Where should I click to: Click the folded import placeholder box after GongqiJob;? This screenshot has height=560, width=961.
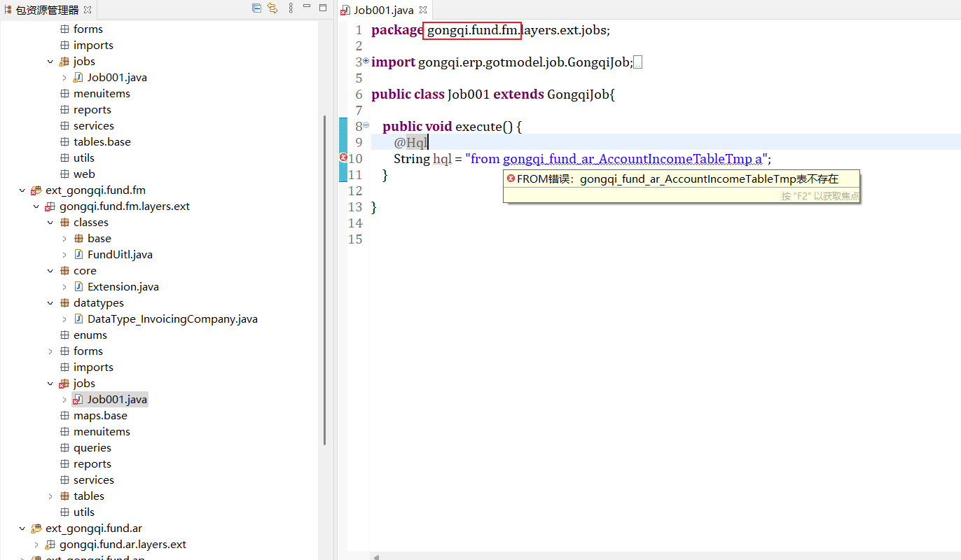[x=637, y=63]
